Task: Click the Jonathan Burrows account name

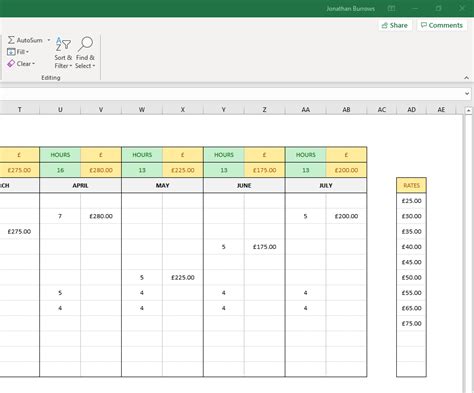Action: (350, 9)
